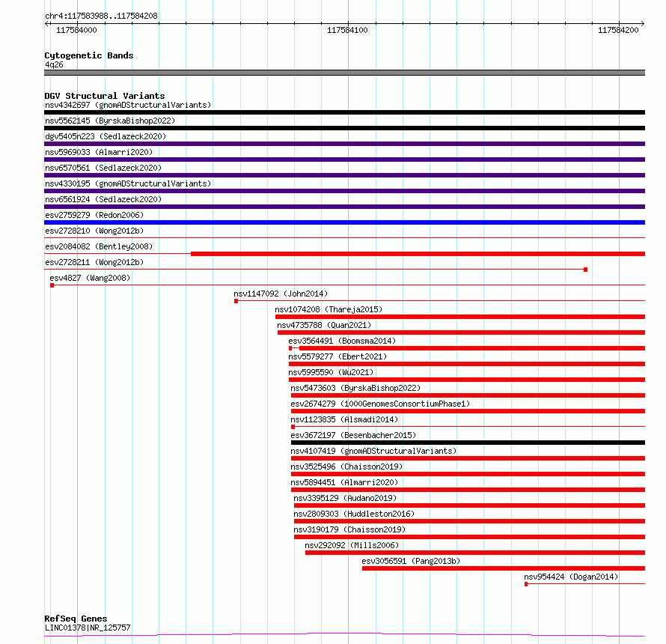Click the red nsv1074208 variant bar
Screen dimensions: 666x644
(x=460, y=317)
